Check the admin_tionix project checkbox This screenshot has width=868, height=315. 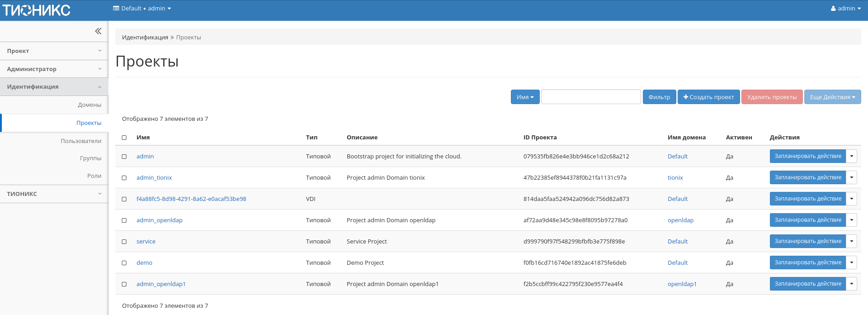point(124,178)
